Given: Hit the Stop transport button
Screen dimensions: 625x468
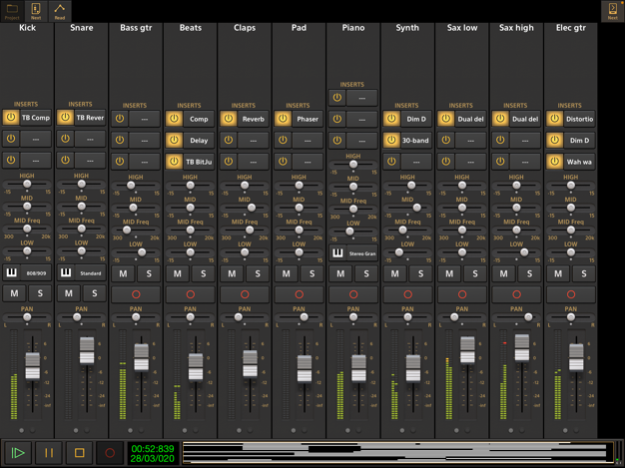Looking at the screenshot, I should [x=79, y=453].
